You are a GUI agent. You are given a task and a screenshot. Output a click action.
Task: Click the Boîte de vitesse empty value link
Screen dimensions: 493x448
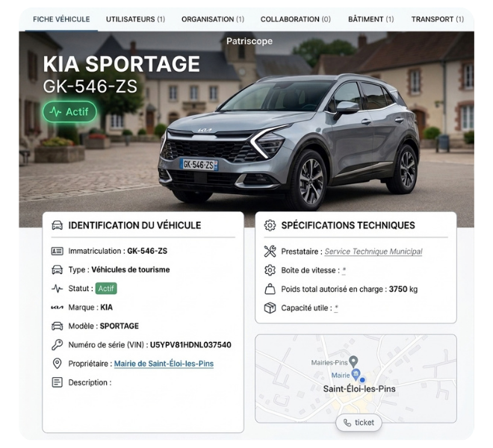pyautogui.click(x=344, y=270)
